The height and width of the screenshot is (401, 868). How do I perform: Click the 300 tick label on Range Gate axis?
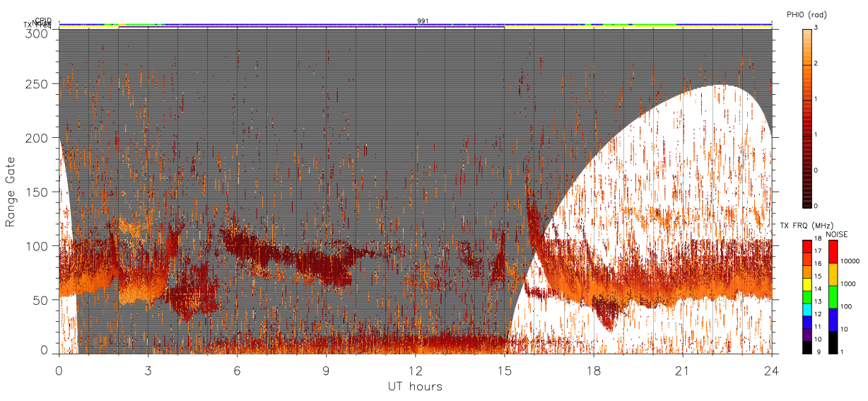click(x=38, y=33)
